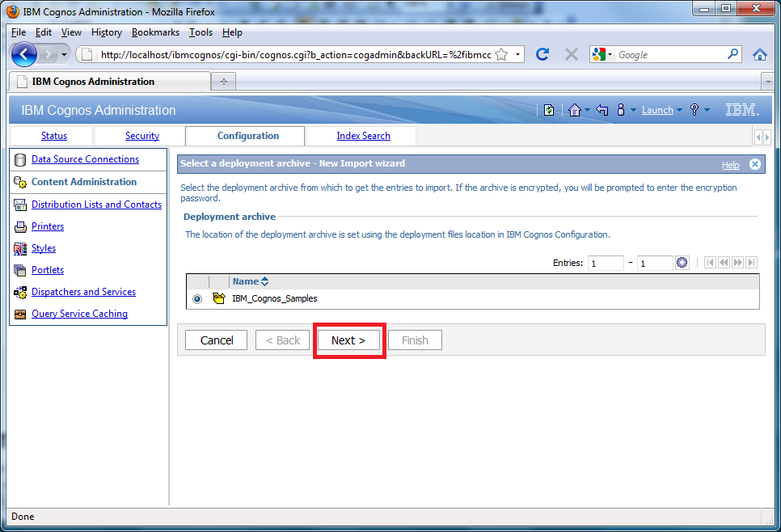781x532 pixels.
Task: Select the IBM_Cognos_Samples radio button
Action: click(x=197, y=299)
